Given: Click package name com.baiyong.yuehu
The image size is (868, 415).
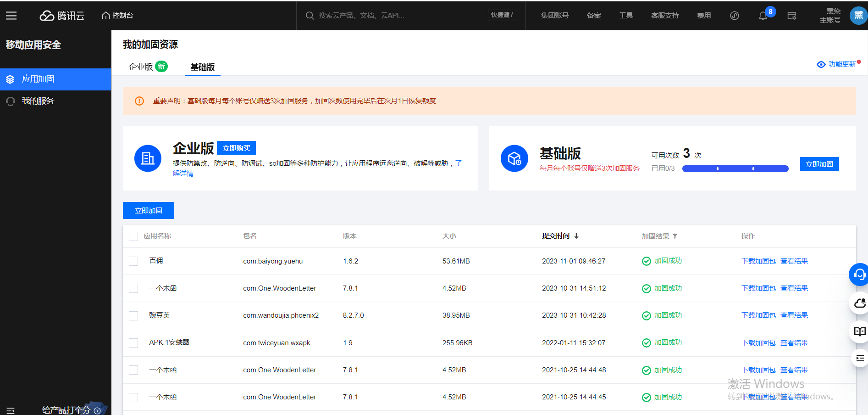Looking at the screenshot, I should (273, 261).
